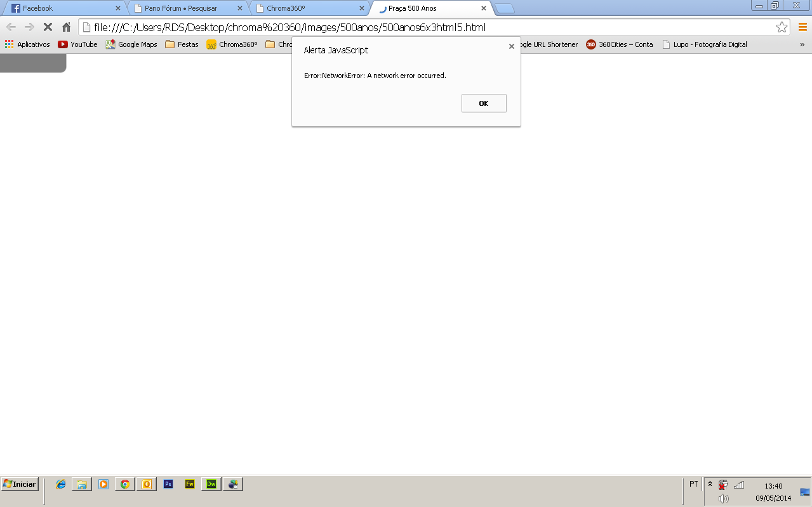The height and width of the screenshot is (507, 812).
Task: Open the Aplicativos apps shortcut
Action: tap(27, 44)
